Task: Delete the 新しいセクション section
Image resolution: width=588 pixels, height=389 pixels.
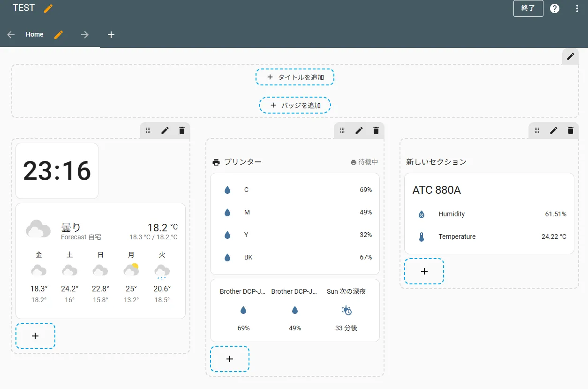Action: pyautogui.click(x=570, y=130)
